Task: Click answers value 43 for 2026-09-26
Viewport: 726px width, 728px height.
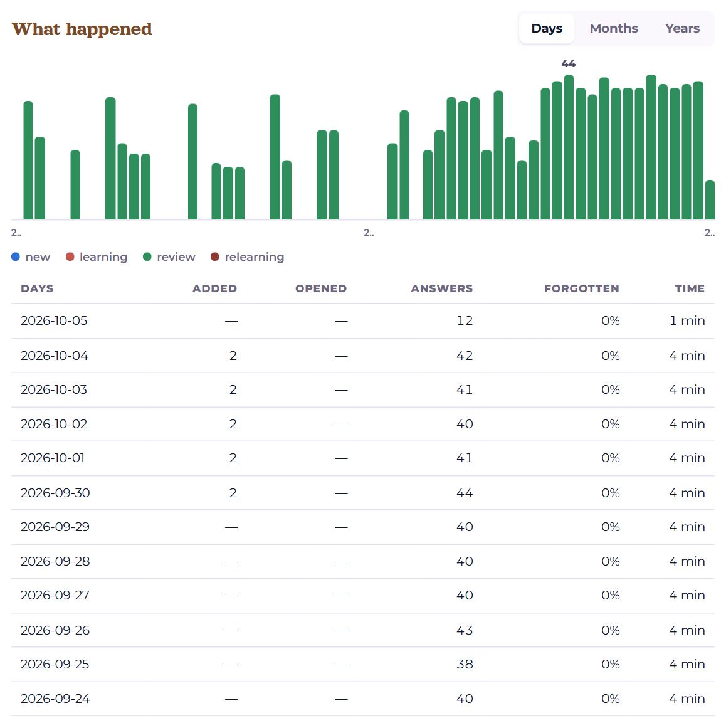Action: click(465, 630)
